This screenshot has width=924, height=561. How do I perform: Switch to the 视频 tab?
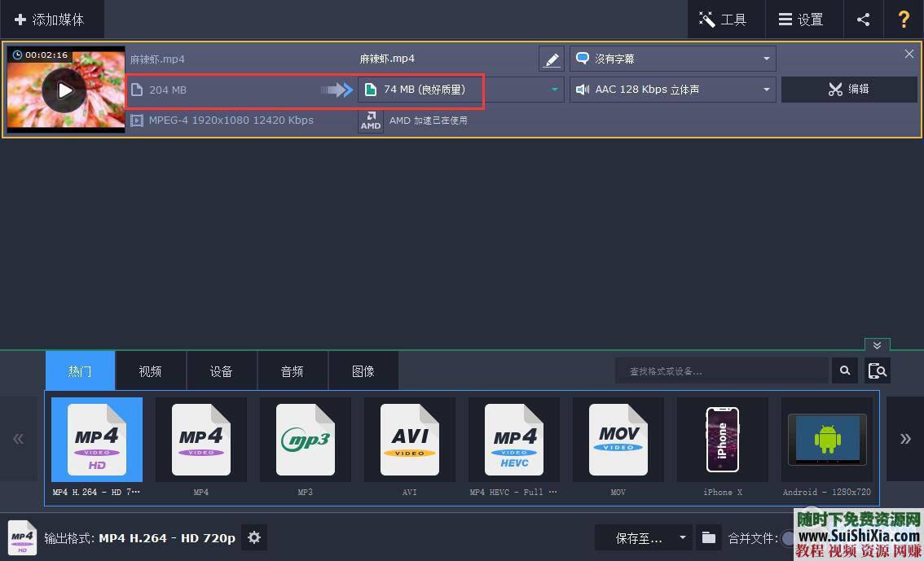(x=150, y=370)
